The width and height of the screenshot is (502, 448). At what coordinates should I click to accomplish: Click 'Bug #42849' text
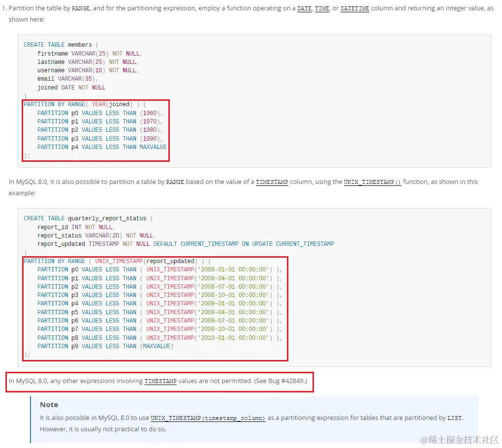[x=287, y=381]
